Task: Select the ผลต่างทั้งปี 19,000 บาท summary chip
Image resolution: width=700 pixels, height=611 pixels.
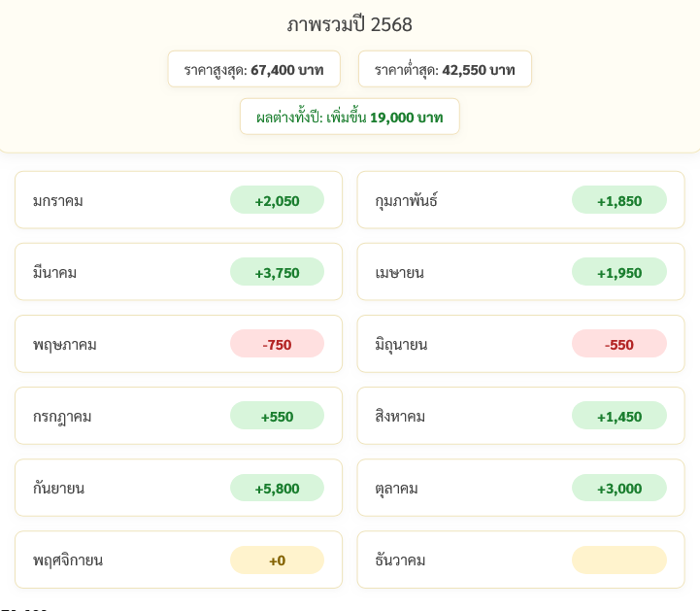Action: click(350, 118)
